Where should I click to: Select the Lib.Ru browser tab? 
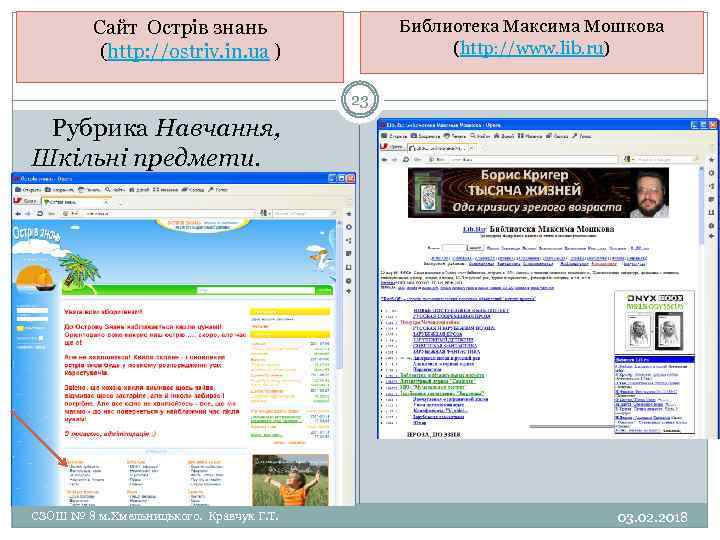442,148
